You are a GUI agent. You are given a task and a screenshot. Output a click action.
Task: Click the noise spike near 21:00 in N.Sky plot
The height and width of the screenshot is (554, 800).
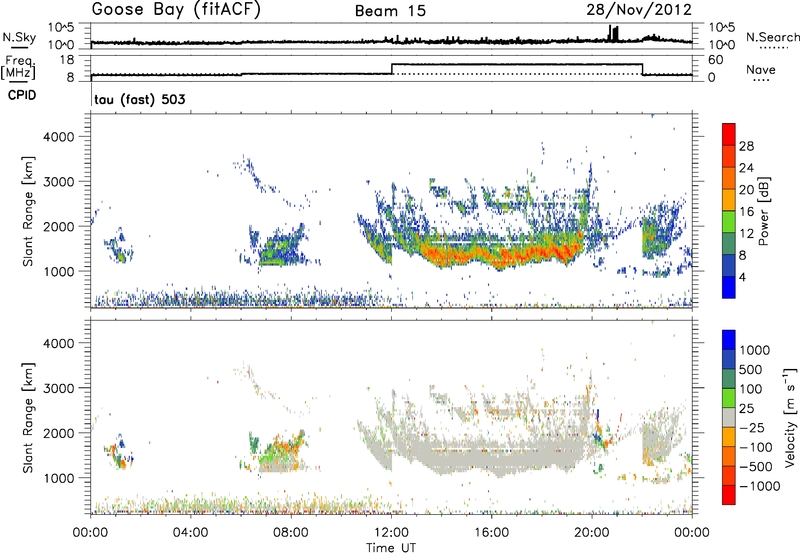click(x=614, y=34)
